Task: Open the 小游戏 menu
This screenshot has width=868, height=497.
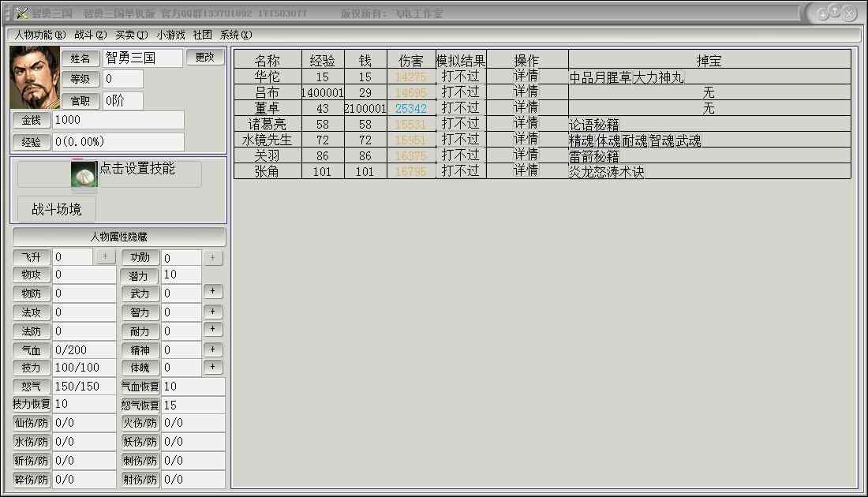Action: pyautogui.click(x=170, y=35)
